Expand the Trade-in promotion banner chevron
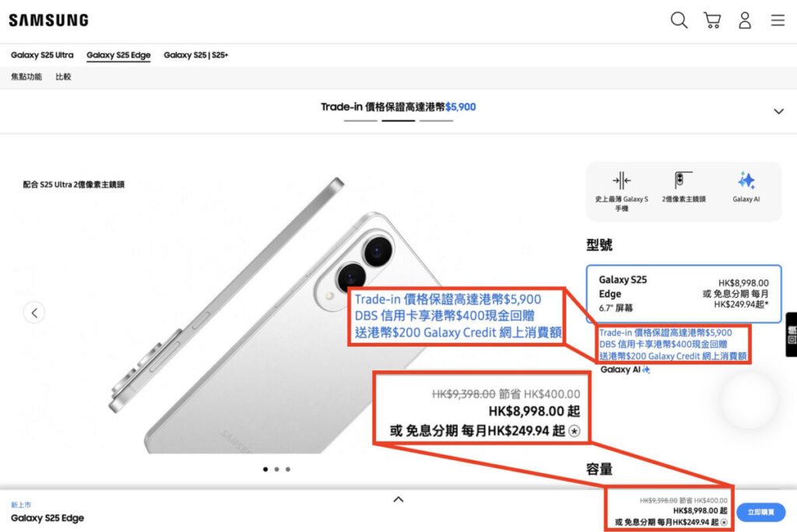Viewport: 797px width, 532px height. pyautogui.click(x=778, y=111)
